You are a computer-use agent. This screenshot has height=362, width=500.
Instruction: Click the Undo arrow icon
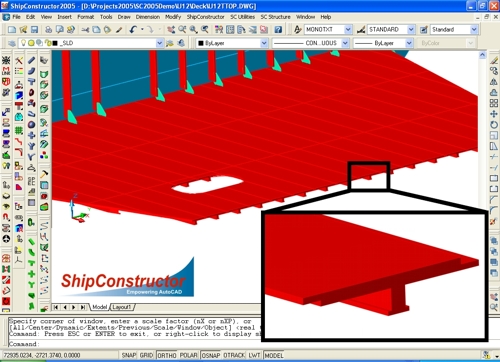tap(133, 30)
